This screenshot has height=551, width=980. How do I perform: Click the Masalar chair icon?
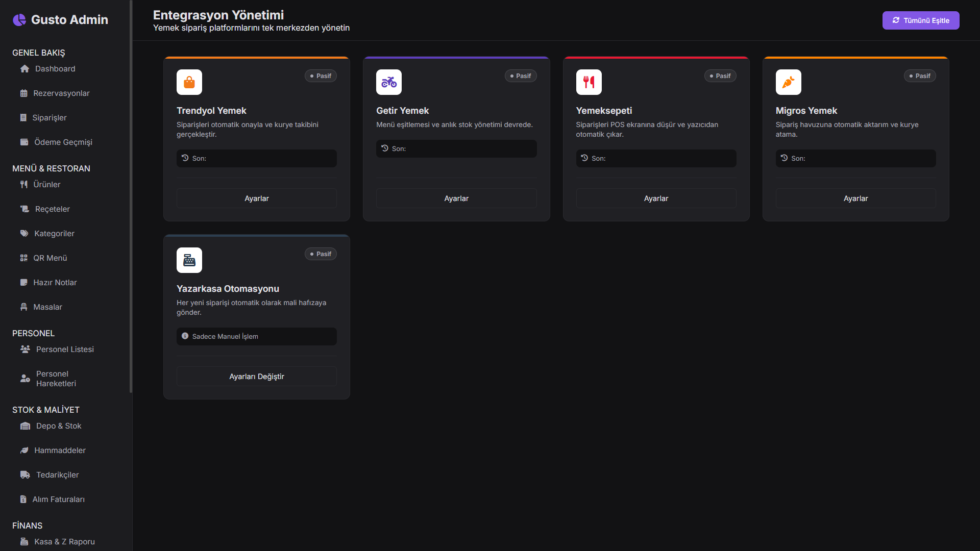click(23, 307)
